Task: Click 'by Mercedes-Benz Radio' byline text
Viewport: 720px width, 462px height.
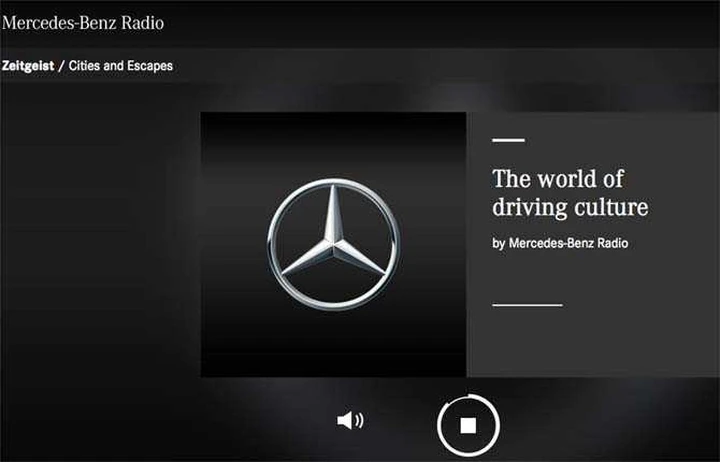Action: (560, 243)
